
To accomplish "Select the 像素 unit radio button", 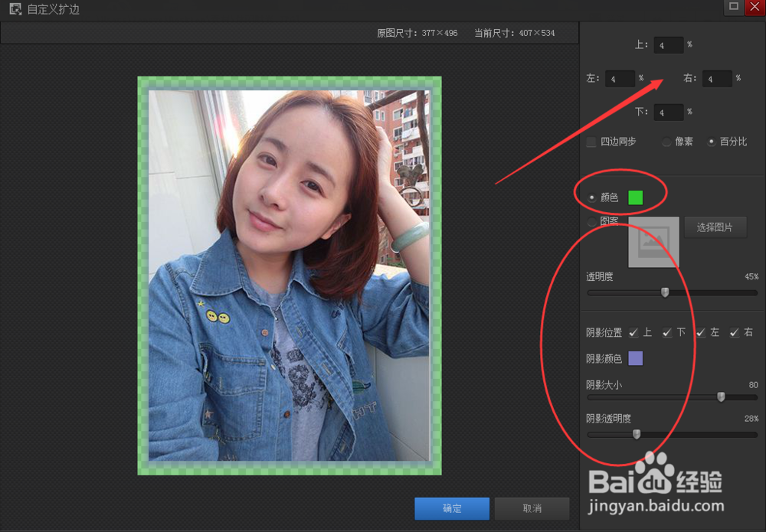I will point(666,142).
